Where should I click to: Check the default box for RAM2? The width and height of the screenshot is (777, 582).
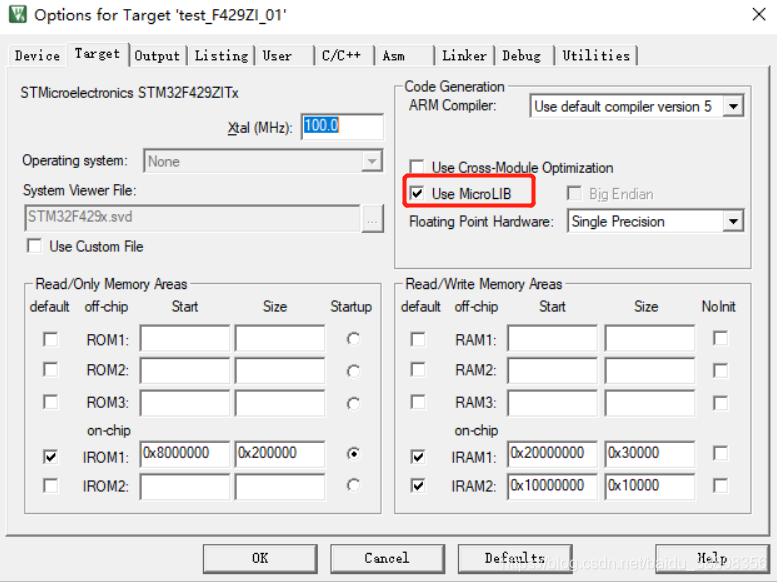tap(418, 370)
